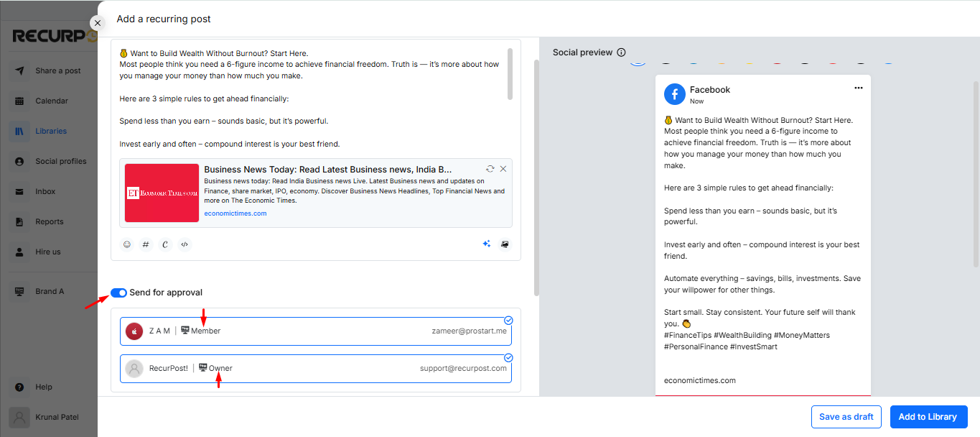Go to Social profiles in the sidebar

pos(60,161)
